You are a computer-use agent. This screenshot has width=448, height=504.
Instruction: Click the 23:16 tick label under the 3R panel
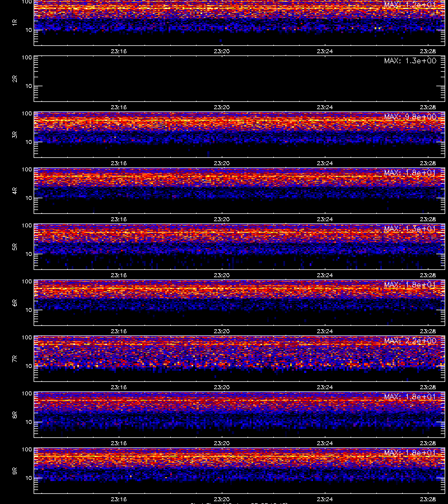click(x=119, y=164)
